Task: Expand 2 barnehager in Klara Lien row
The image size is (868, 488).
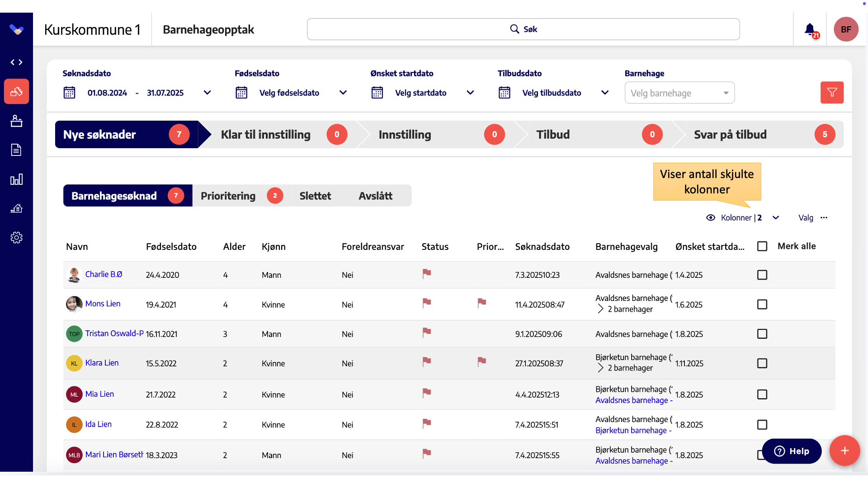Action: 600,368
